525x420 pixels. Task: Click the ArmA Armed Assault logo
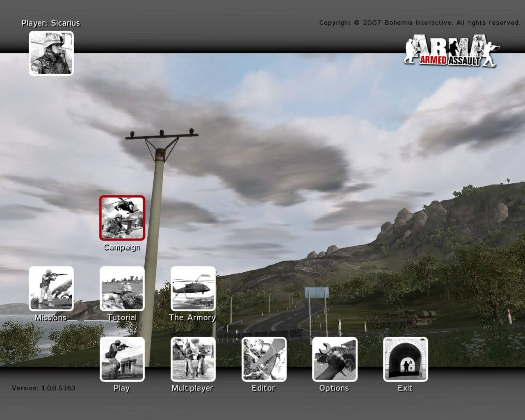[452, 51]
